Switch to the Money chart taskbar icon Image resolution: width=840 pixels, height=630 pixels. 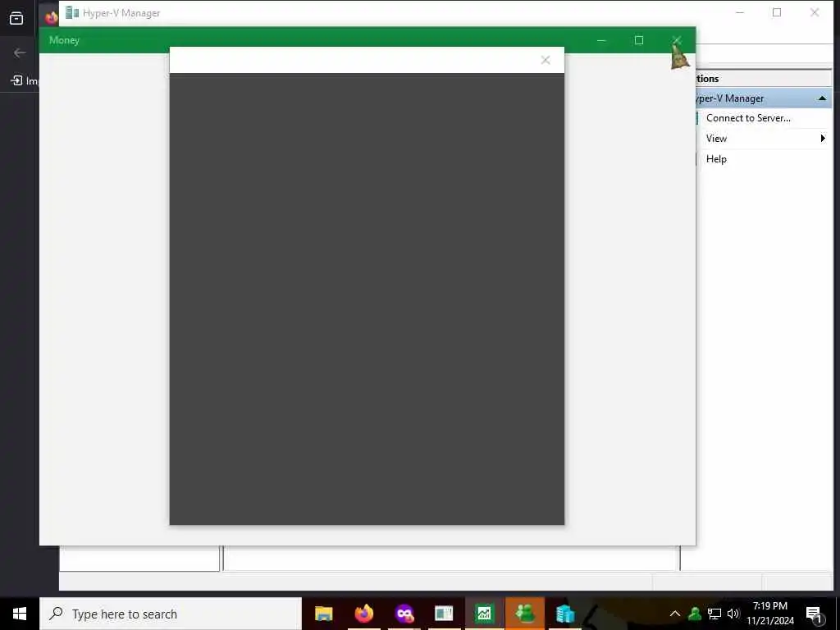coord(484,614)
